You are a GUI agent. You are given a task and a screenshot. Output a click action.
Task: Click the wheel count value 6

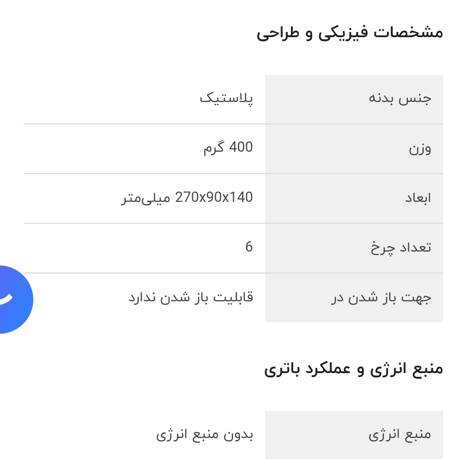[x=249, y=247]
